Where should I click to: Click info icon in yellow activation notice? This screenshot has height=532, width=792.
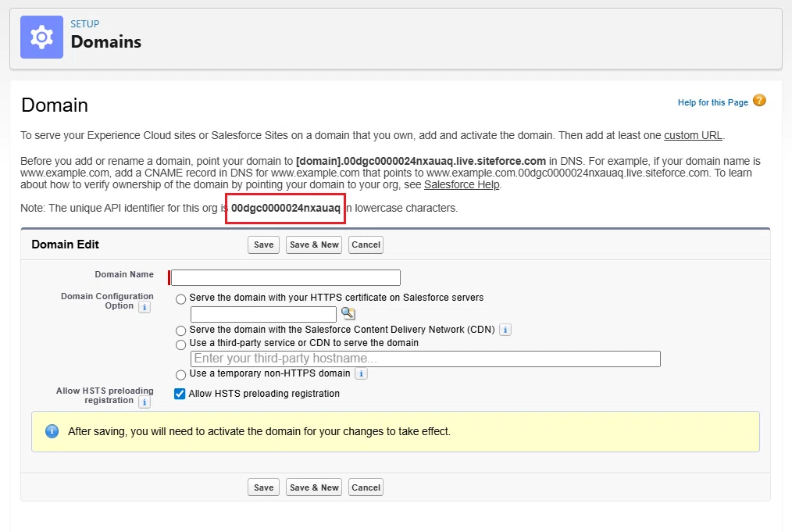52,431
